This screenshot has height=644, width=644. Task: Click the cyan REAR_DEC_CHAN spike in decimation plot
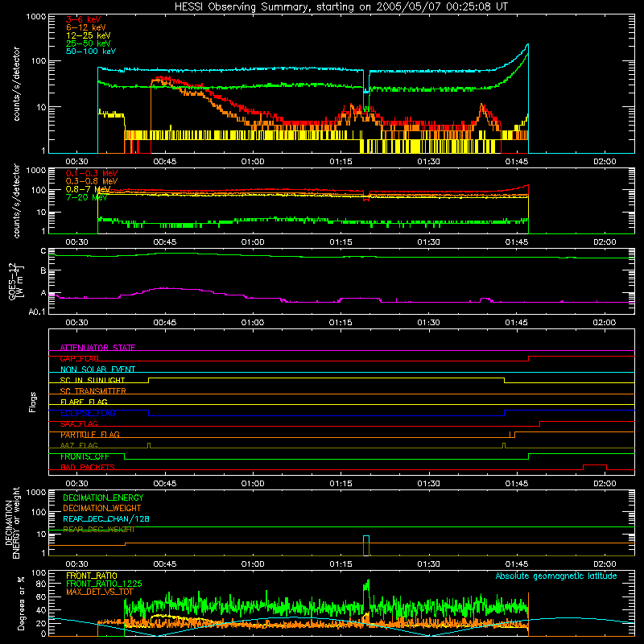pos(366,545)
